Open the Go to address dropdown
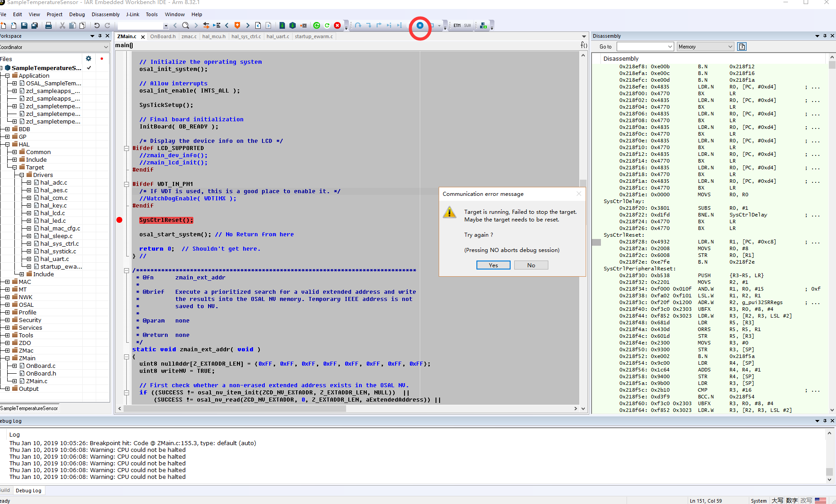The width and height of the screenshot is (836, 504). click(670, 47)
